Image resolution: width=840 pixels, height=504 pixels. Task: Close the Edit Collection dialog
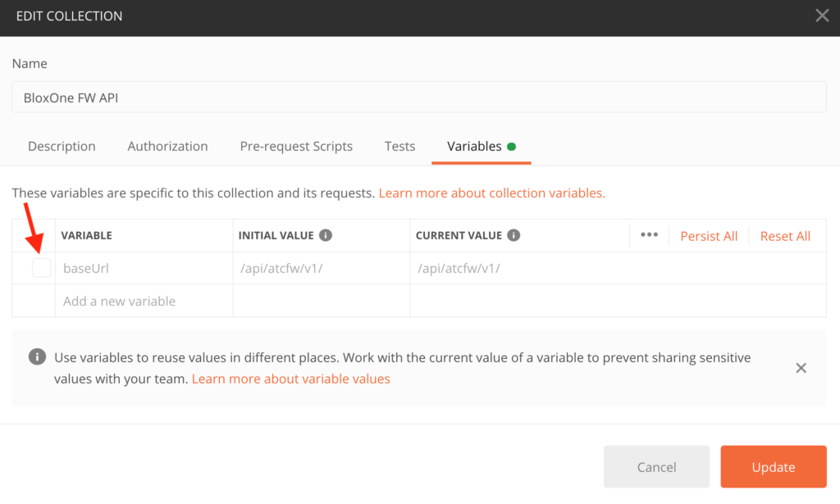tap(821, 16)
